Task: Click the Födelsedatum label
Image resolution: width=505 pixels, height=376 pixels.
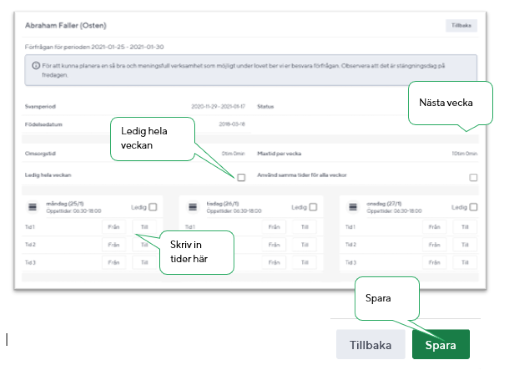Action: pyautogui.click(x=44, y=124)
